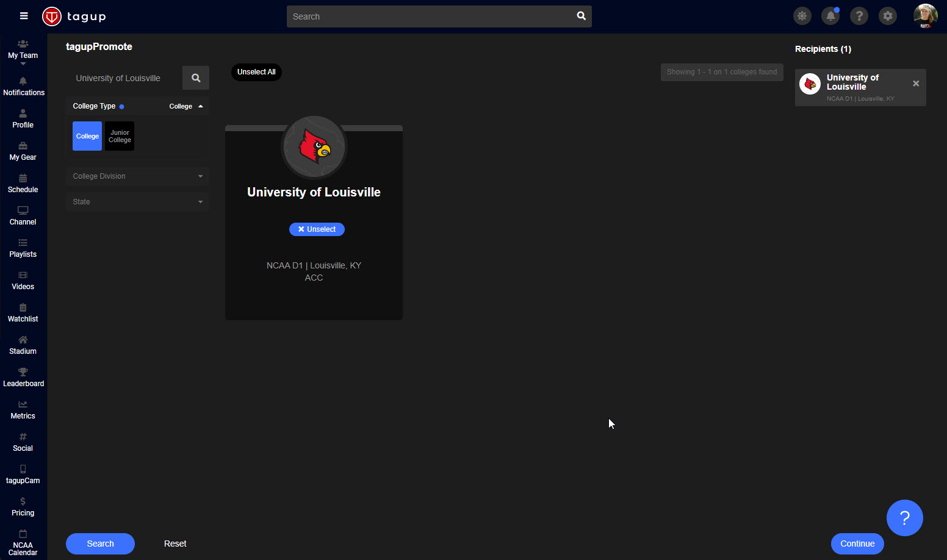Remove University of Louisville from recipients
947x560 pixels.
pos(915,84)
